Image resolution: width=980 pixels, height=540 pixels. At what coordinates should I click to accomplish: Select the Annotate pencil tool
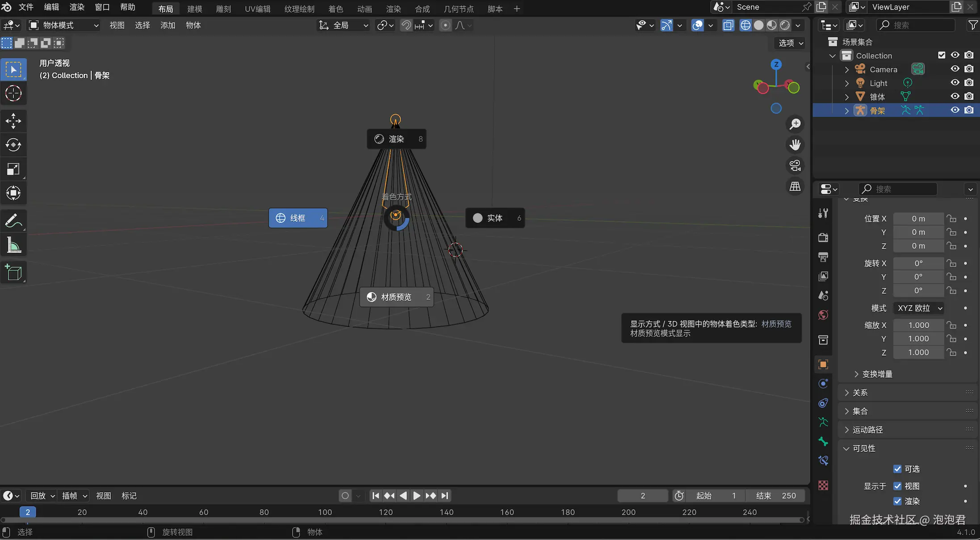[13, 221]
